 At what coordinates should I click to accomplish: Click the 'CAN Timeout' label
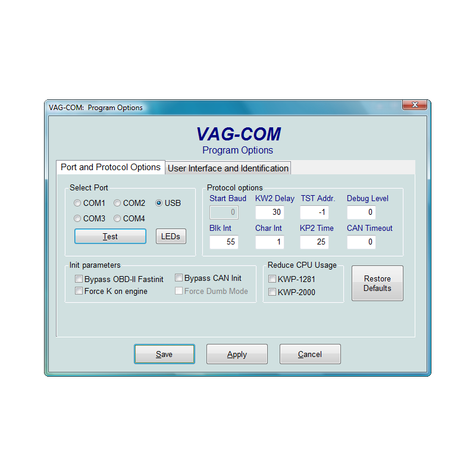click(x=369, y=228)
